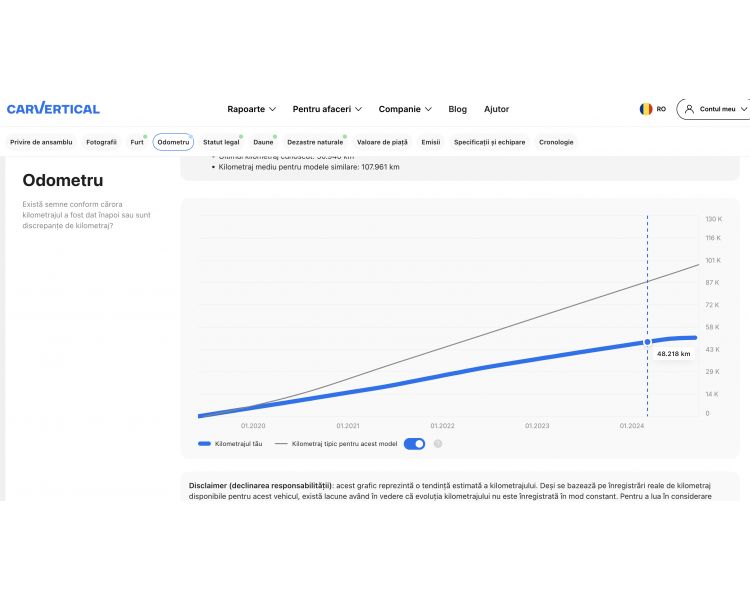Viewport: 750px width, 600px height.
Task: Open the Companie dropdown
Action: (405, 109)
